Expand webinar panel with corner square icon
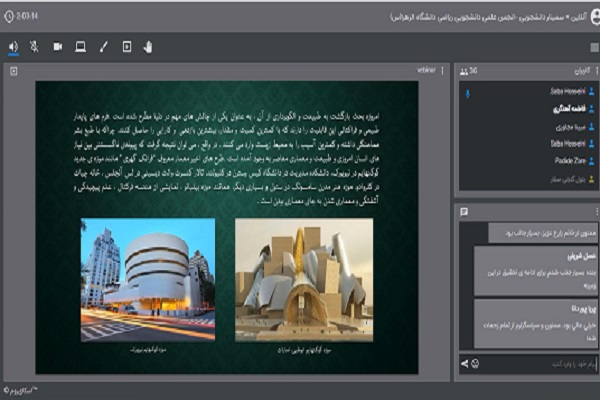The width and height of the screenshot is (600, 400). click(x=14, y=71)
